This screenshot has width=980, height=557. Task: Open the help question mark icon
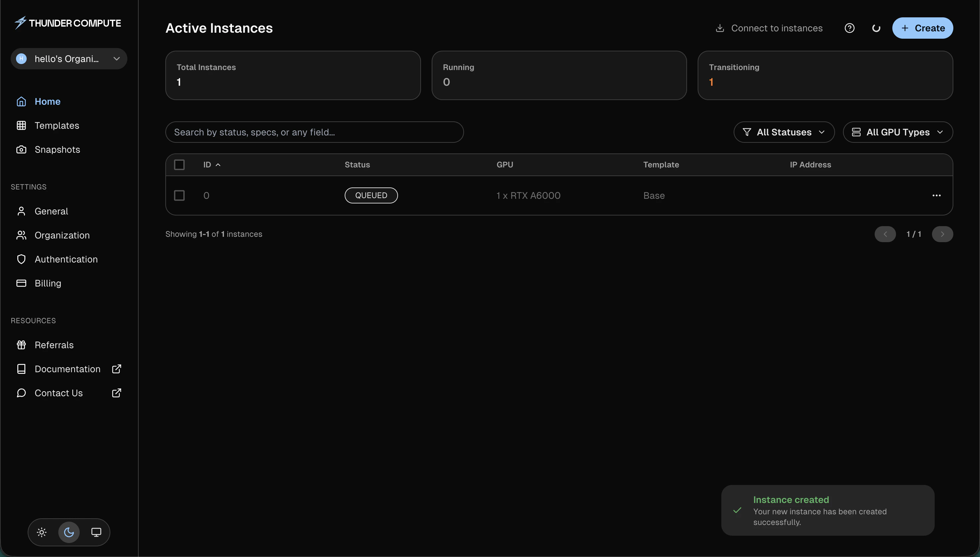[x=849, y=28]
